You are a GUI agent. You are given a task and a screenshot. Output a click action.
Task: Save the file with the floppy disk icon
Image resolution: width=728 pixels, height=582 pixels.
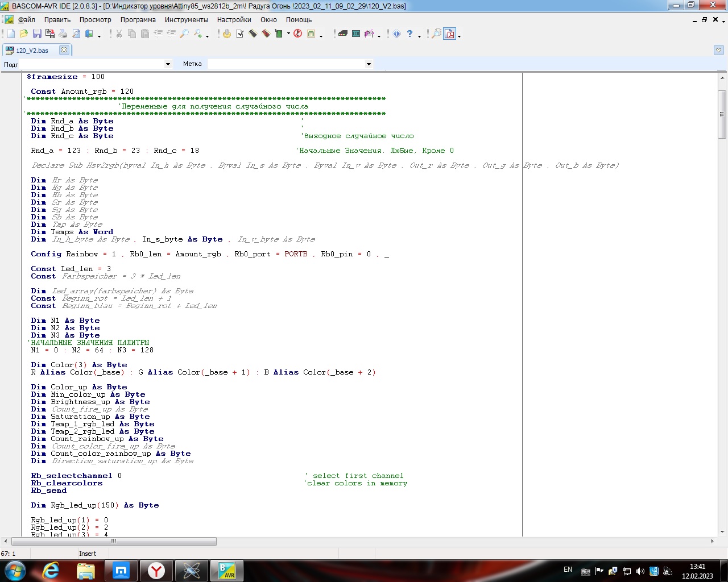[37, 34]
